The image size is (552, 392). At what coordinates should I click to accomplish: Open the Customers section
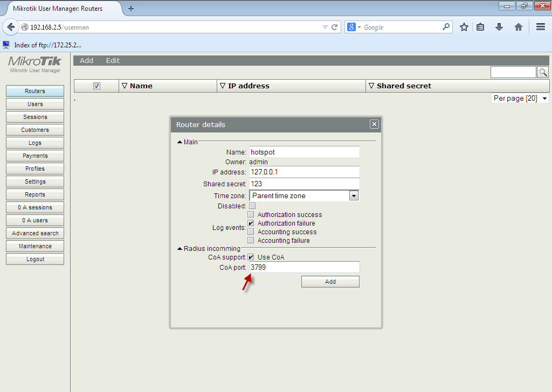(x=35, y=130)
